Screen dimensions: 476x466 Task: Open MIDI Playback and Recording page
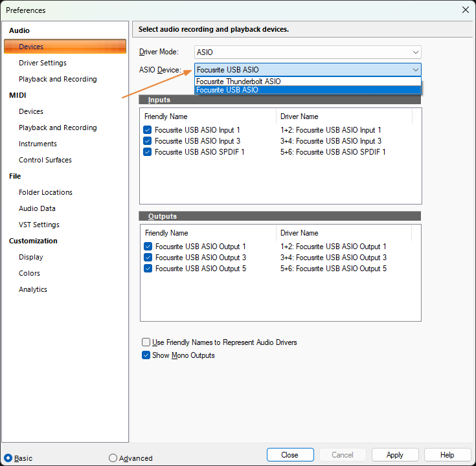point(58,128)
